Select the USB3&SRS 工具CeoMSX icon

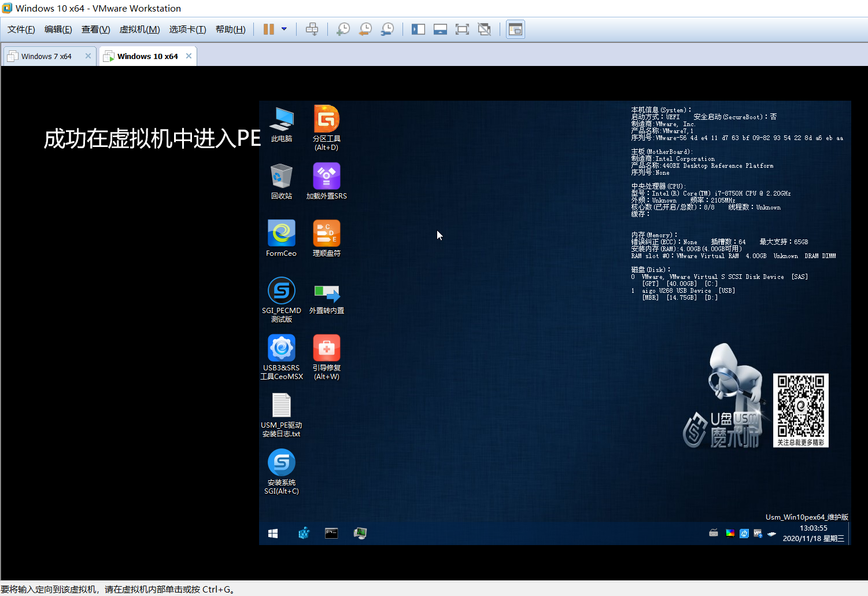click(282, 357)
